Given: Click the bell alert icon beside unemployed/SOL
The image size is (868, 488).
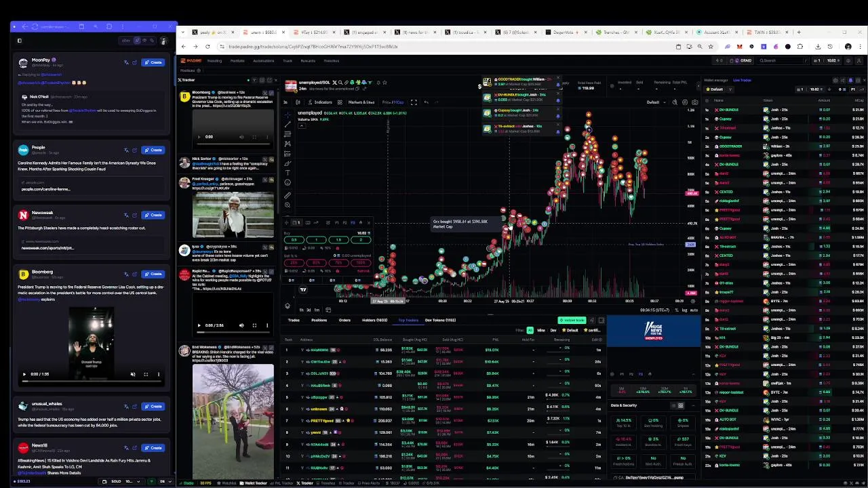Looking at the screenshot, I should [x=378, y=83].
